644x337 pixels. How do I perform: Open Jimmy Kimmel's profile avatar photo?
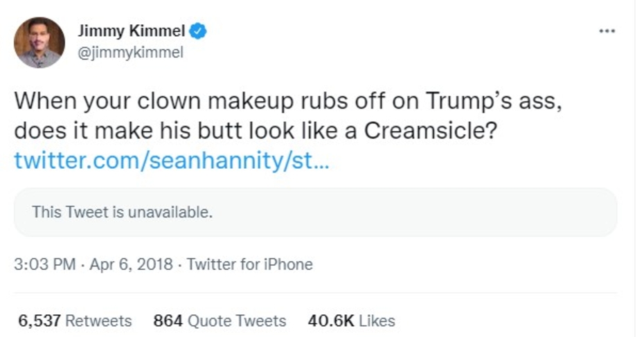click(39, 42)
